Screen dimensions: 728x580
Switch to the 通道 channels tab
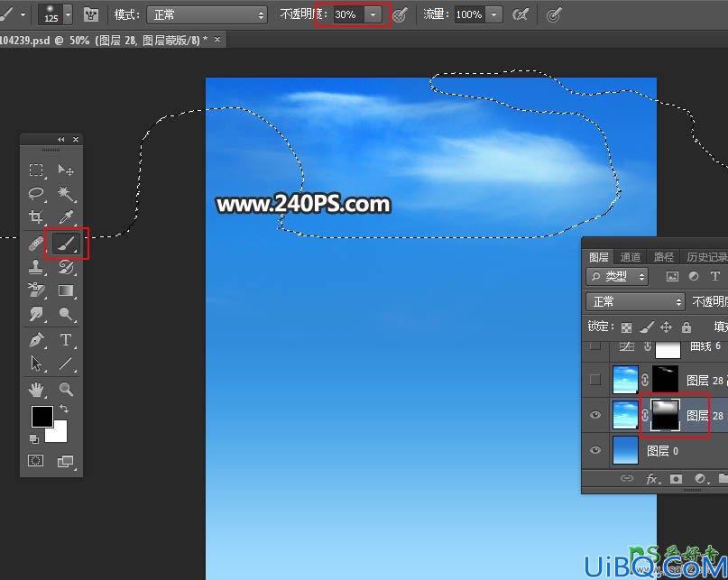click(630, 257)
